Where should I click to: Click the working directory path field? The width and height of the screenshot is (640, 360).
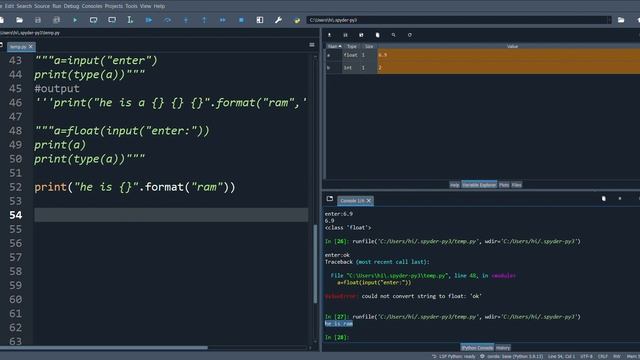click(x=459, y=20)
